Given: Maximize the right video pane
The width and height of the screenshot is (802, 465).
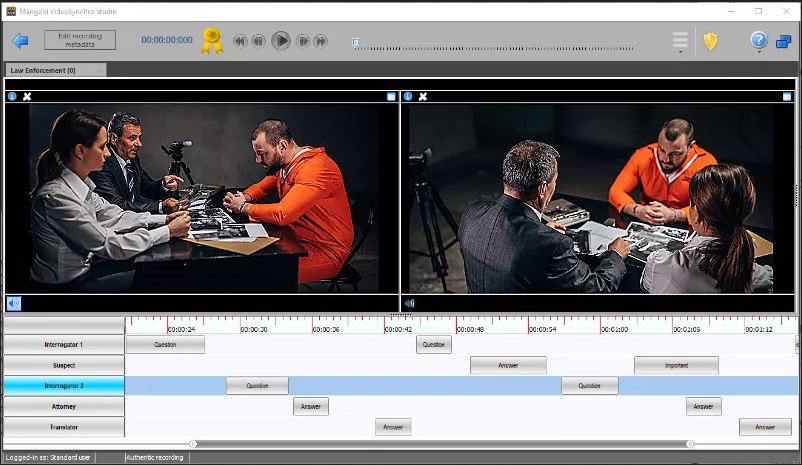Looking at the screenshot, I should coord(787,96).
